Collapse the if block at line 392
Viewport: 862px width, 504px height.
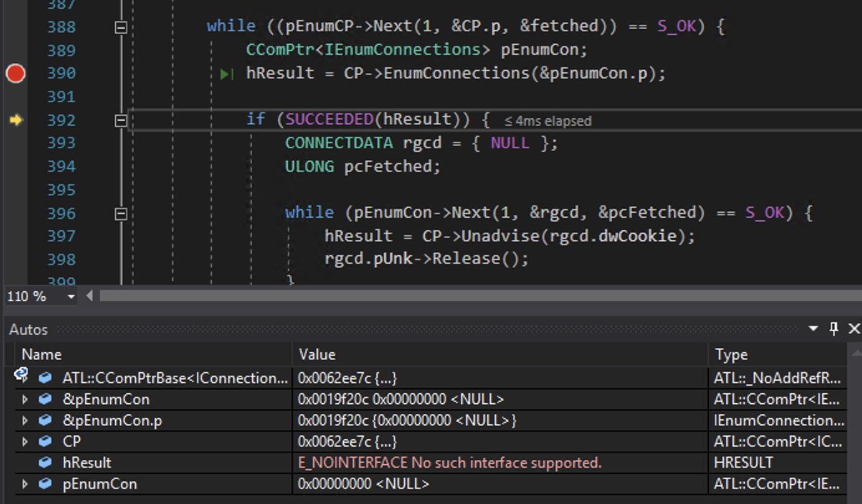pos(121,120)
